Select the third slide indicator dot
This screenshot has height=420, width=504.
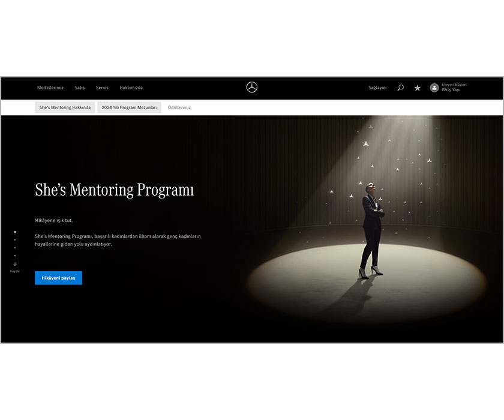(15, 248)
